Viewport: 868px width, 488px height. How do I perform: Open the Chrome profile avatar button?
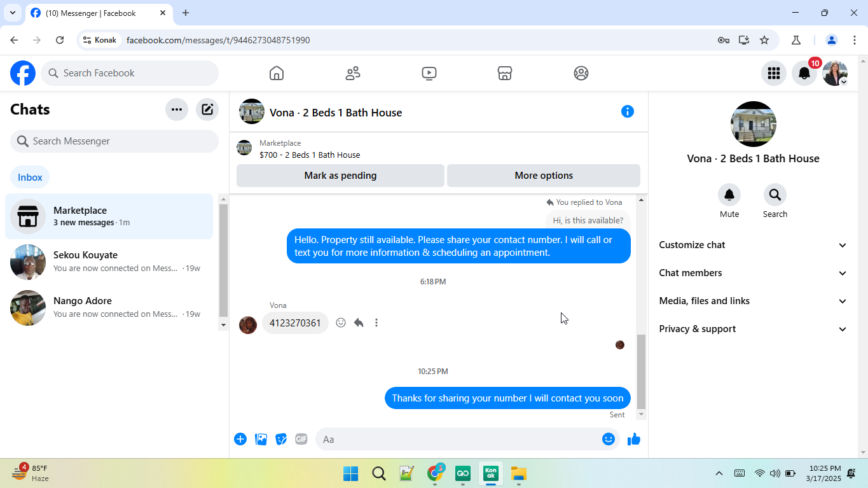[x=832, y=40]
